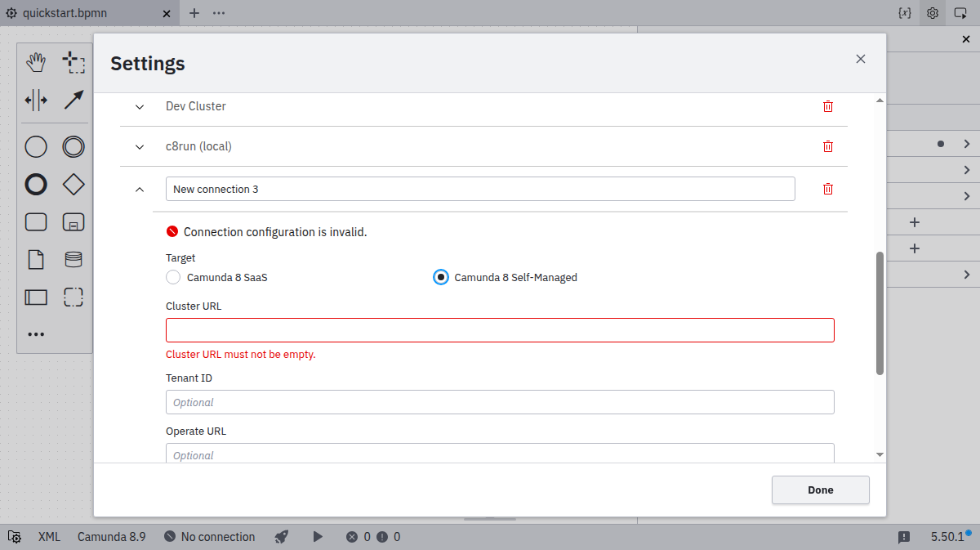Activate the Space tool in the palette
The width and height of the screenshot is (980, 550).
pos(36,101)
